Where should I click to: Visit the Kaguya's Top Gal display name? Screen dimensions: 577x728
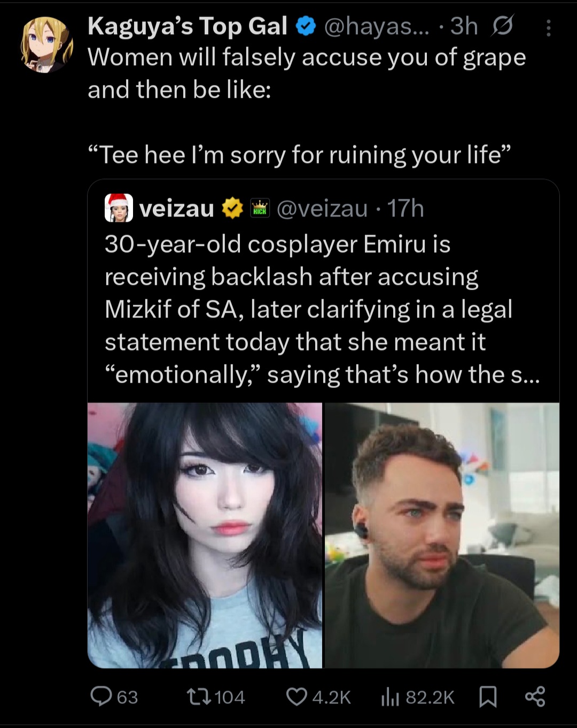pyautogui.click(x=188, y=26)
